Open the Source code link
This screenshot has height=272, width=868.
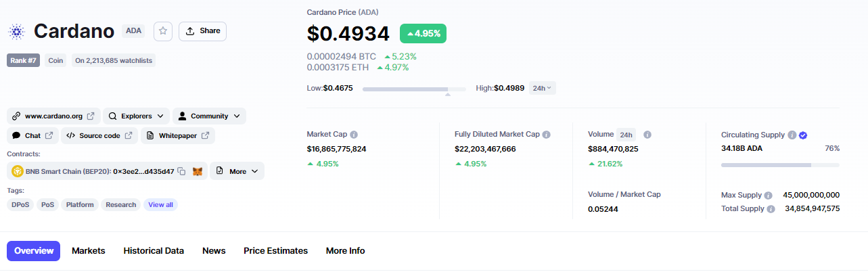point(99,136)
